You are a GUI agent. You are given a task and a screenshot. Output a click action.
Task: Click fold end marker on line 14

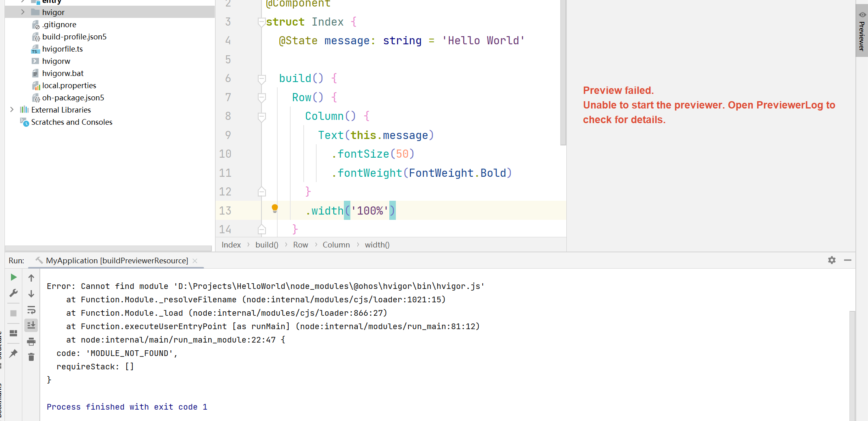pyautogui.click(x=262, y=230)
